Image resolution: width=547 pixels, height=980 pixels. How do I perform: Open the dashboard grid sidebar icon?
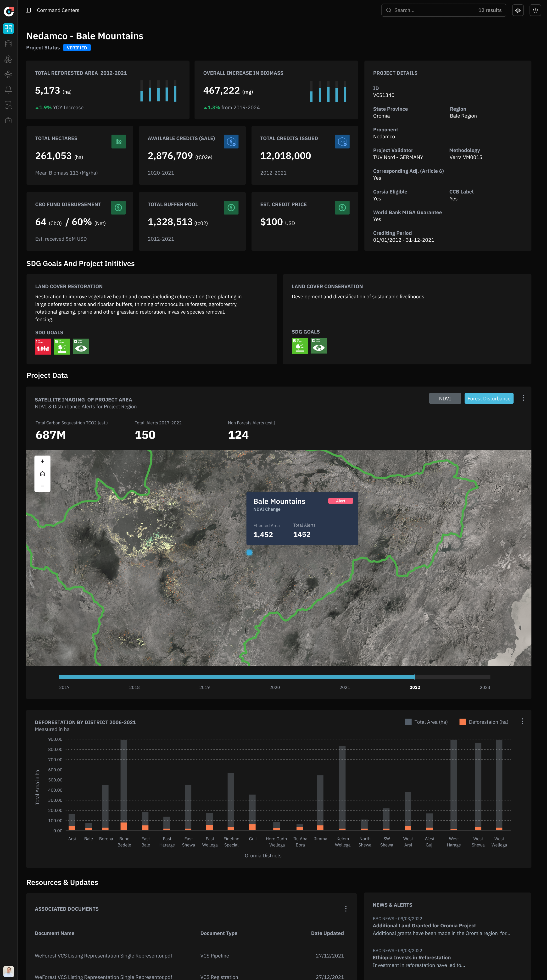tap(8, 28)
